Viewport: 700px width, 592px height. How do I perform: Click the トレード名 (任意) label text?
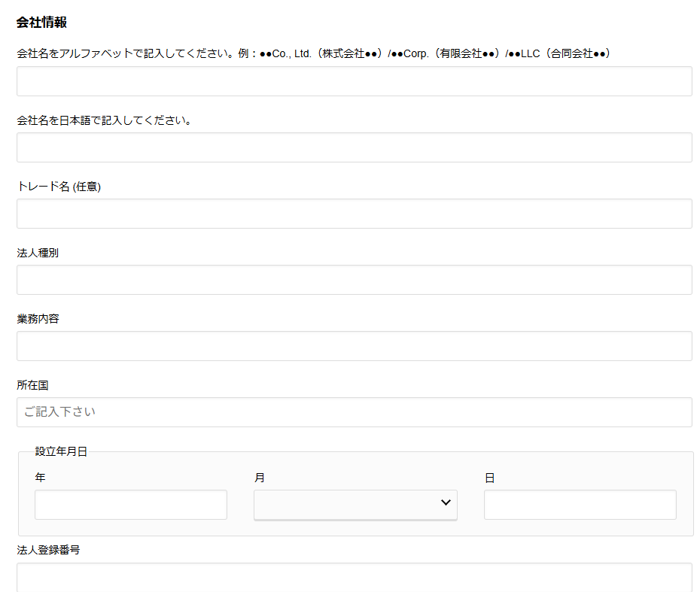pos(59,187)
